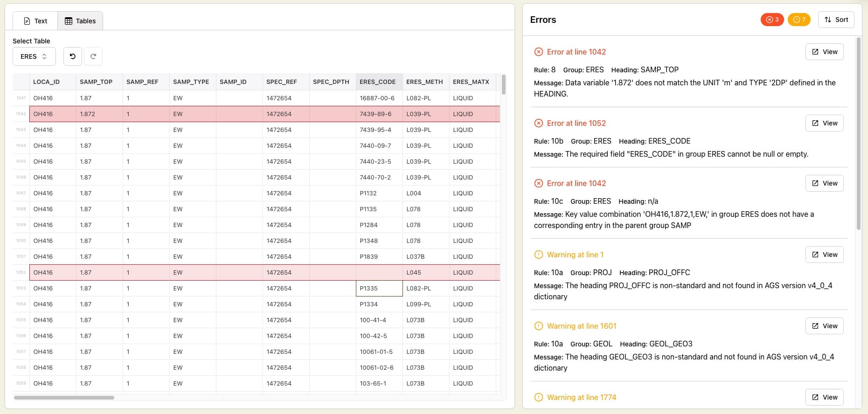Click the error icon beside Rule 10c line 1042
868x414 pixels.
(x=539, y=183)
